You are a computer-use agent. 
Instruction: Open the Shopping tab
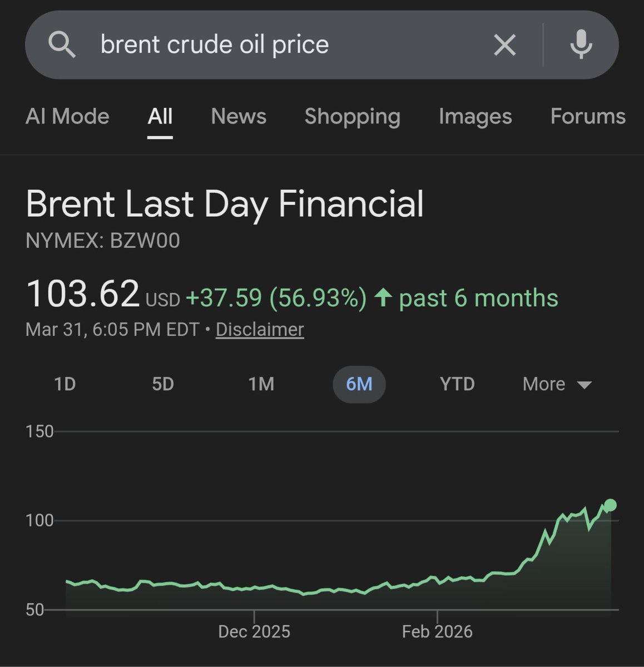[352, 116]
